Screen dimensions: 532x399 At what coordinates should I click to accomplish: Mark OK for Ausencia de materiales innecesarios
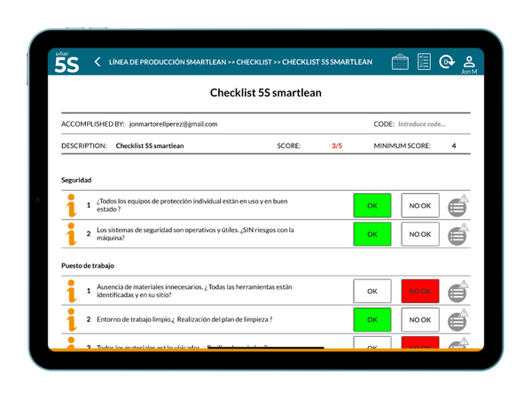point(372,291)
